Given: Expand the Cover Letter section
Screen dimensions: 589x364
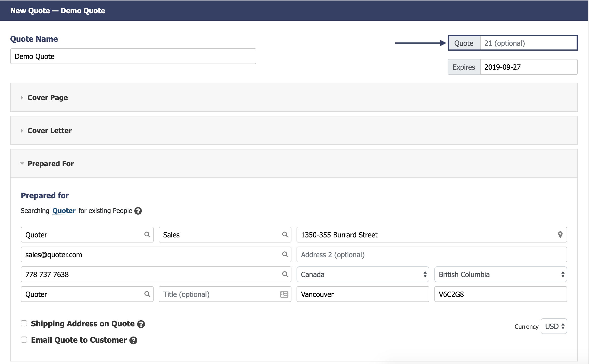Looking at the screenshot, I should click(49, 131).
